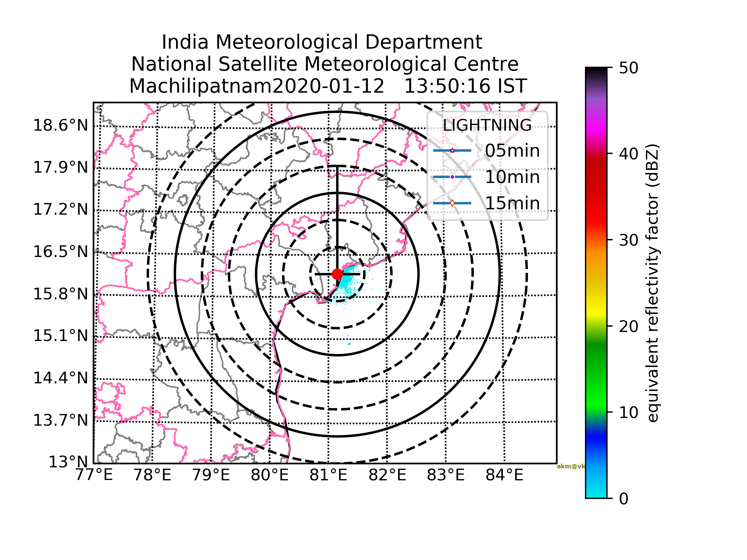Click the 15min legend label
The height and width of the screenshot is (560, 747).
512,203
